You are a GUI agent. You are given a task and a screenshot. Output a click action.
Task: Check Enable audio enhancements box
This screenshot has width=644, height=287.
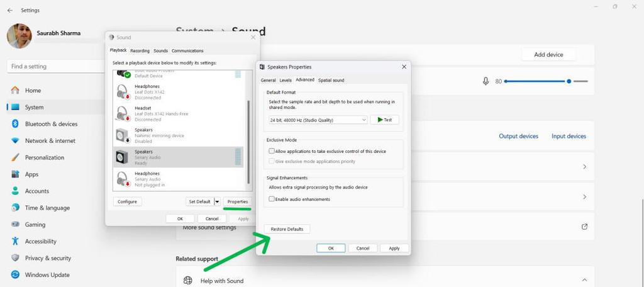click(272, 199)
